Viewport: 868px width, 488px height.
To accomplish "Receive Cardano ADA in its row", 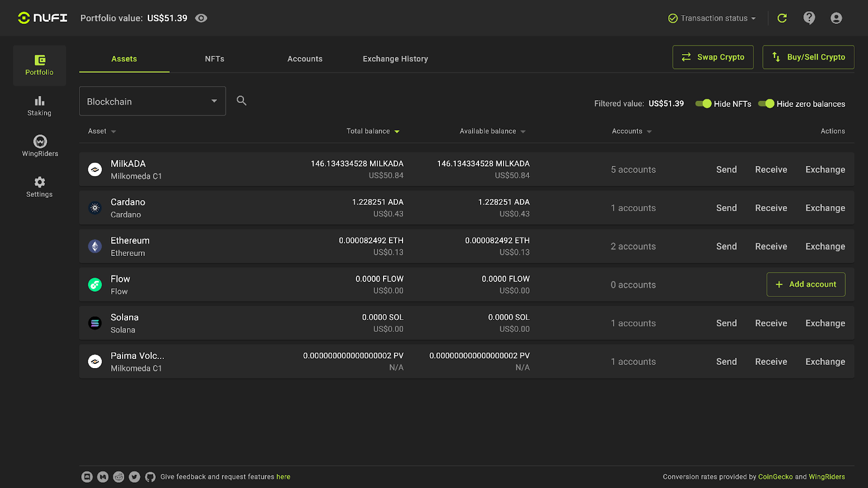I will pos(771,208).
